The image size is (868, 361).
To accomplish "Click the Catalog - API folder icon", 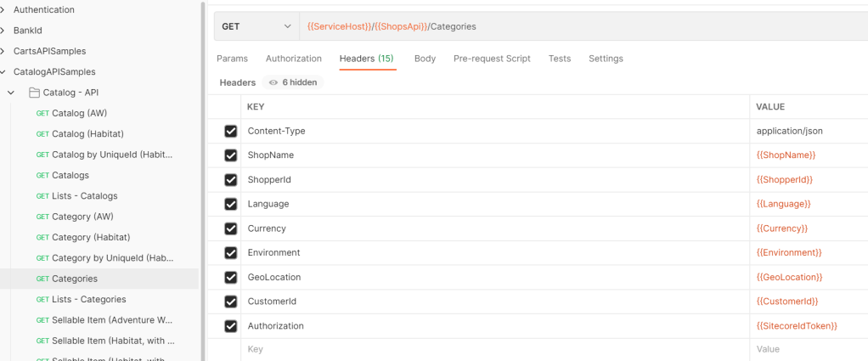I will pyautogui.click(x=34, y=93).
